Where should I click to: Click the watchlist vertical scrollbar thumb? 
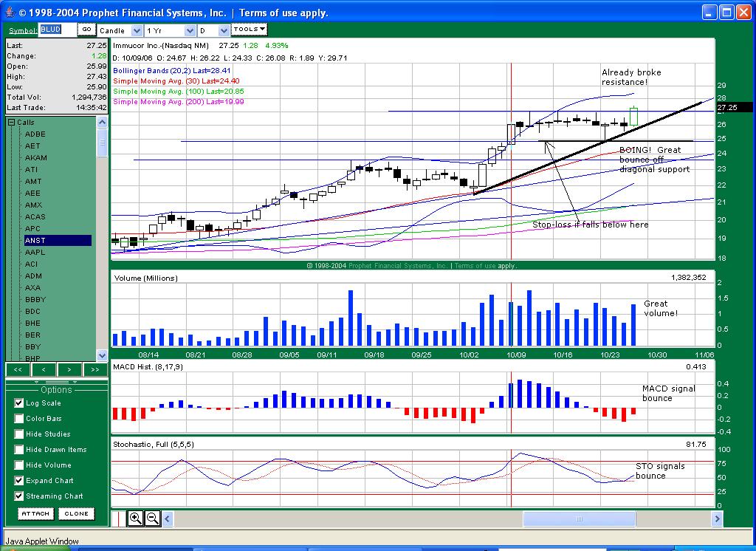point(102,143)
